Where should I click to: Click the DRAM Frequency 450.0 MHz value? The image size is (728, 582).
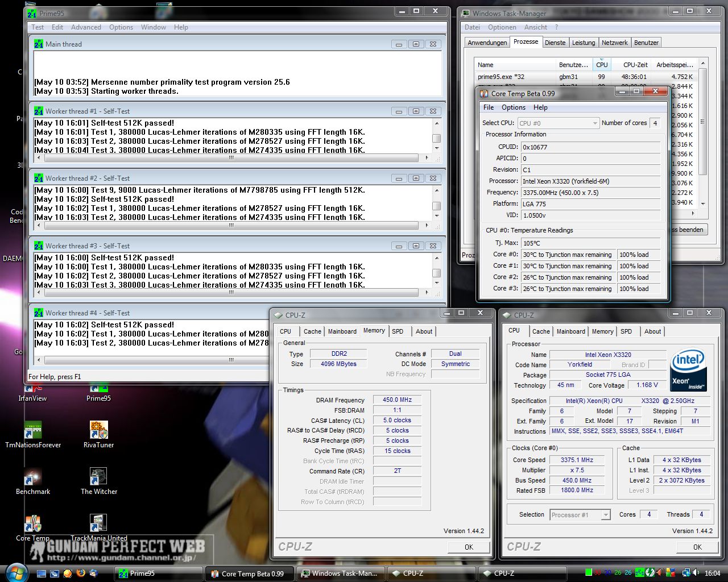coord(397,400)
